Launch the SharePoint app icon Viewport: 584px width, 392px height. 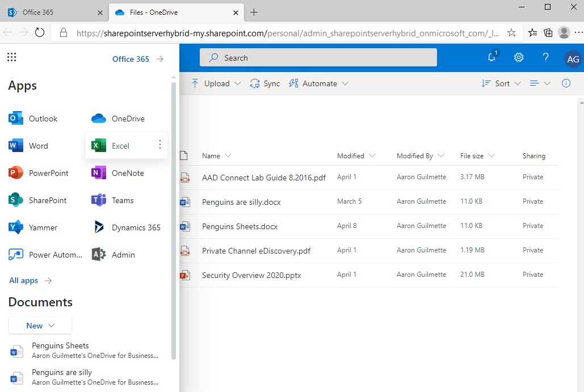tap(16, 200)
